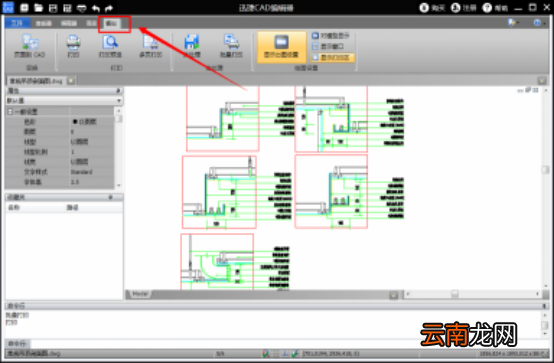Click the grid icon in status bar
554x363 pixels.
pyautogui.click(x=276, y=353)
